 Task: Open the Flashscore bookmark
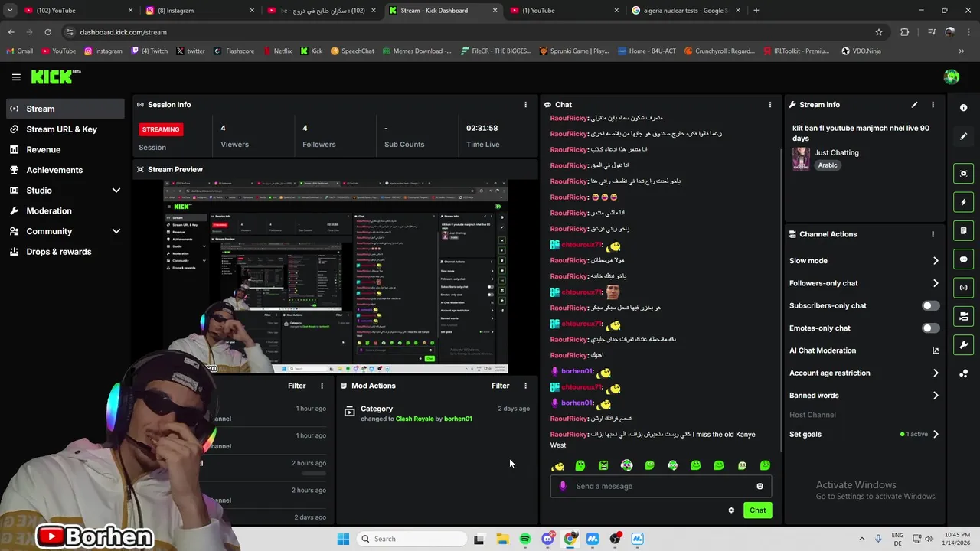tap(234, 51)
